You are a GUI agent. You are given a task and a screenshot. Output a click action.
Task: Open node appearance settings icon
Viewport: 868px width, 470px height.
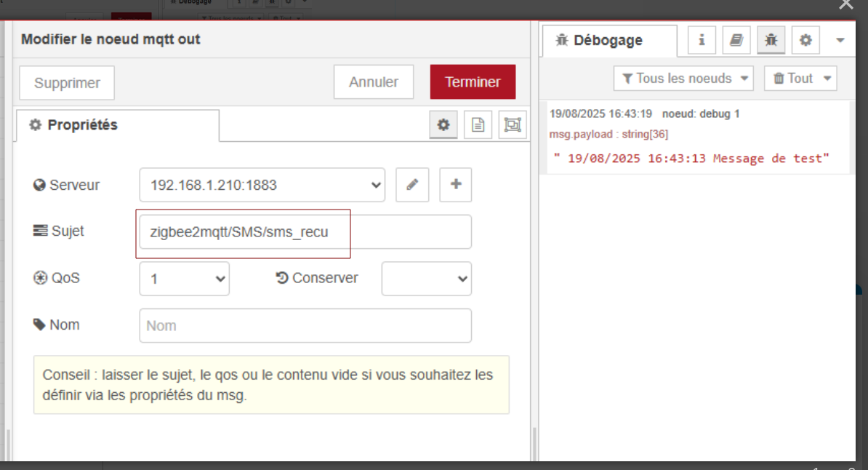pos(513,125)
